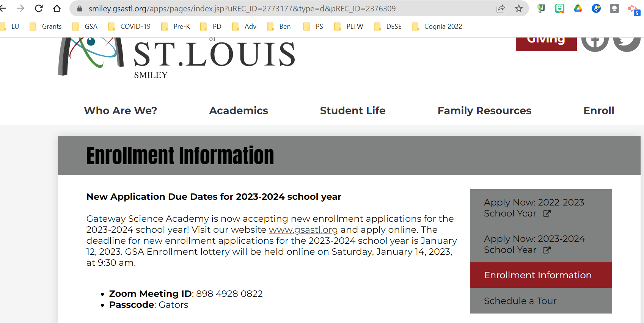Screen dimensions: 644x323
Task: Open the blue microphone extension
Action: click(596, 8)
